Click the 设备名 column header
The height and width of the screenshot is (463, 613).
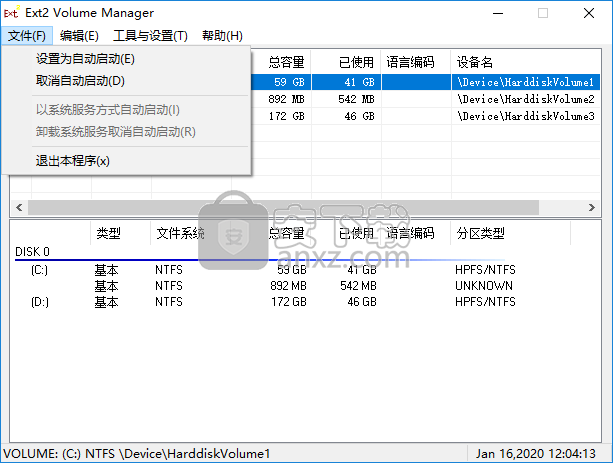coord(475,62)
